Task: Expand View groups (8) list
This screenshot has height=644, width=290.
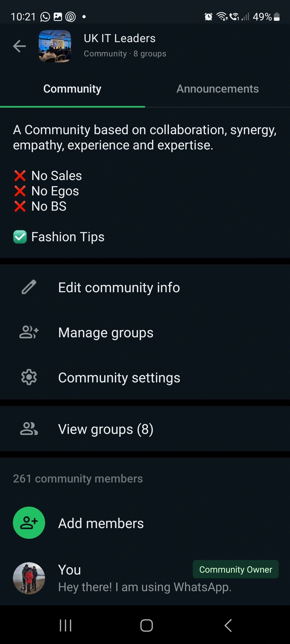Action: [145, 429]
